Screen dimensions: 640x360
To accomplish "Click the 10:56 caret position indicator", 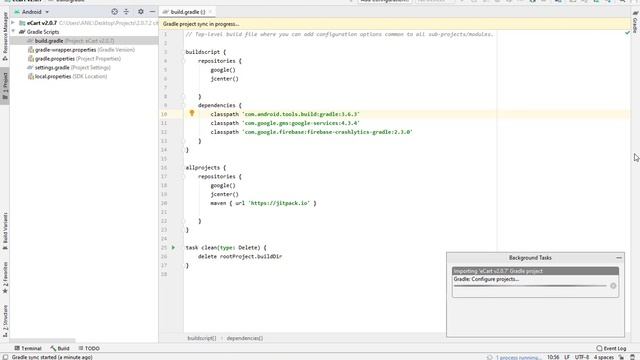I will pyautogui.click(x=553, y=357).
